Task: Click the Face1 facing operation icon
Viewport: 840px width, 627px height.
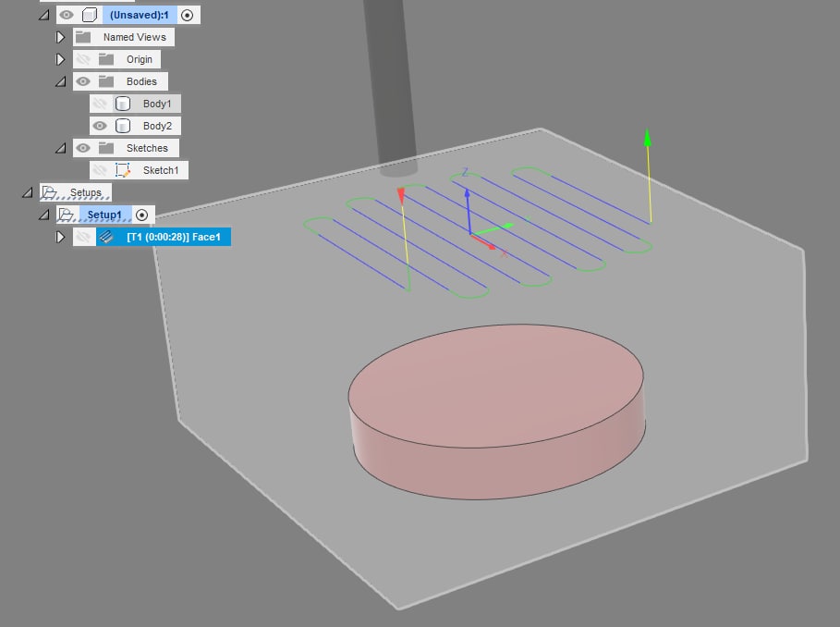Action: [x=106, y=237]
